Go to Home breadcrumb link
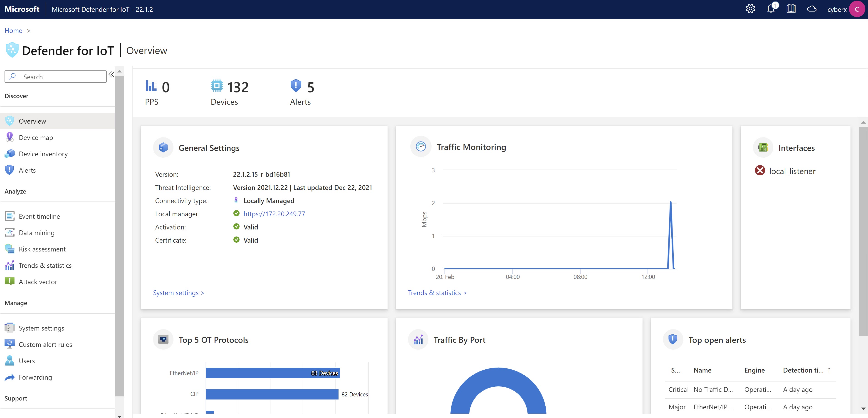The width and height of the screenshot is (868, 418). click(13, 30)
